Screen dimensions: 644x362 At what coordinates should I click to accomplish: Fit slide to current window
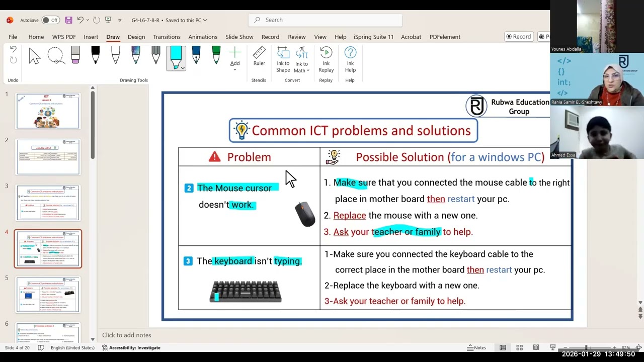coord(638,347)
